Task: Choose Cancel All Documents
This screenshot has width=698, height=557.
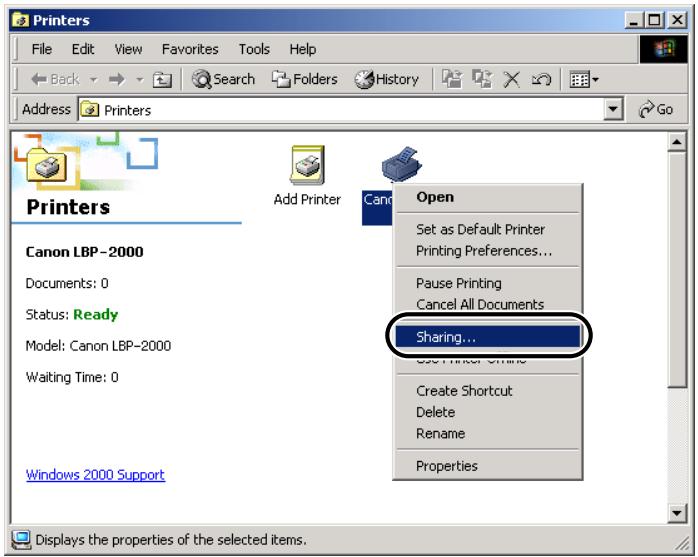Action: click(487, 304)
